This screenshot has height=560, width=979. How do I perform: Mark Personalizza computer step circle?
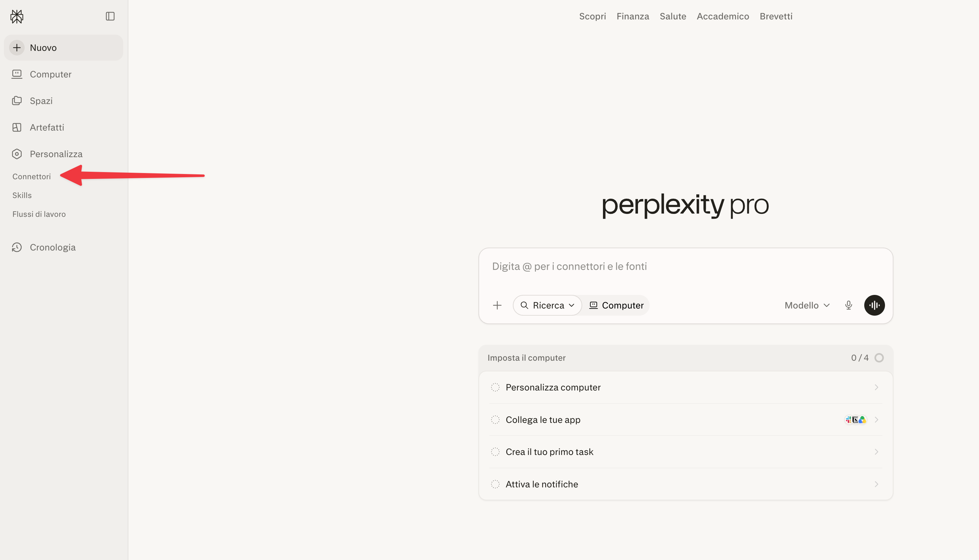[x=495, y=387]
